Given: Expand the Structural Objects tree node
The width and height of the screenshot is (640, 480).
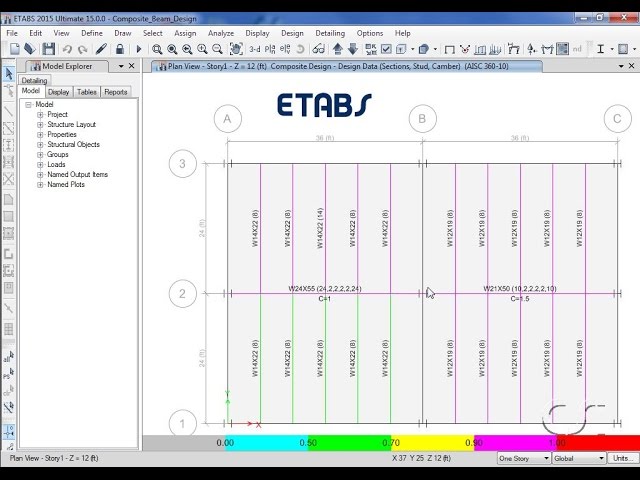Looking at the screenshot, I should point(40,144).
